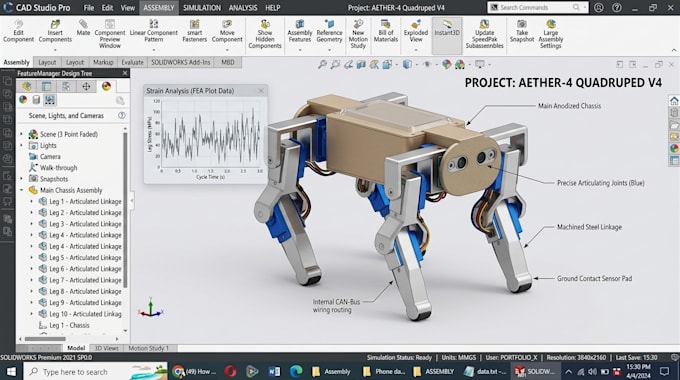Image resolution: width=680 pixels, height=380 pixels.
Task: Expand Leg 1 - Articulated Linkage node
Action: [31, 201]
